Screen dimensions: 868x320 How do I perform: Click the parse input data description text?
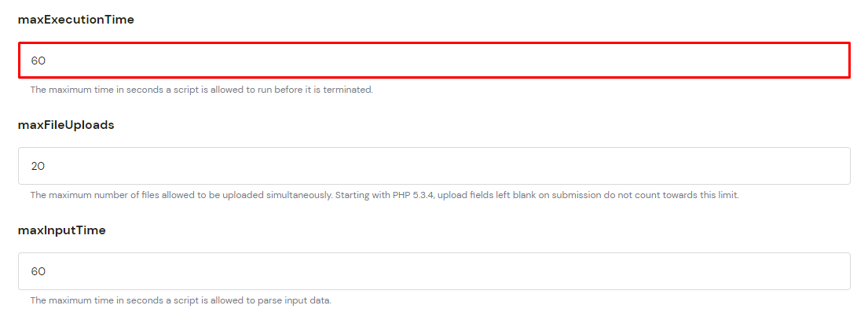click(x=180, y=300)
